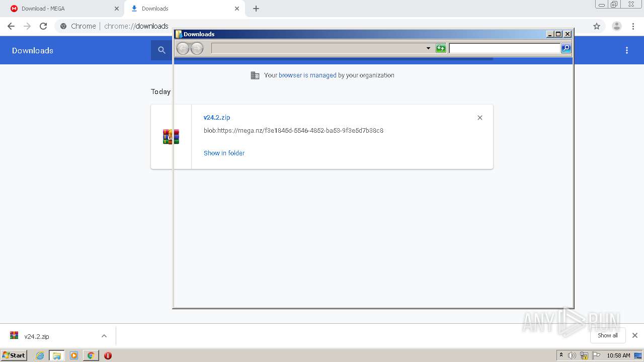
Task: Click the Show all downloads button
Action: (608, 335)
